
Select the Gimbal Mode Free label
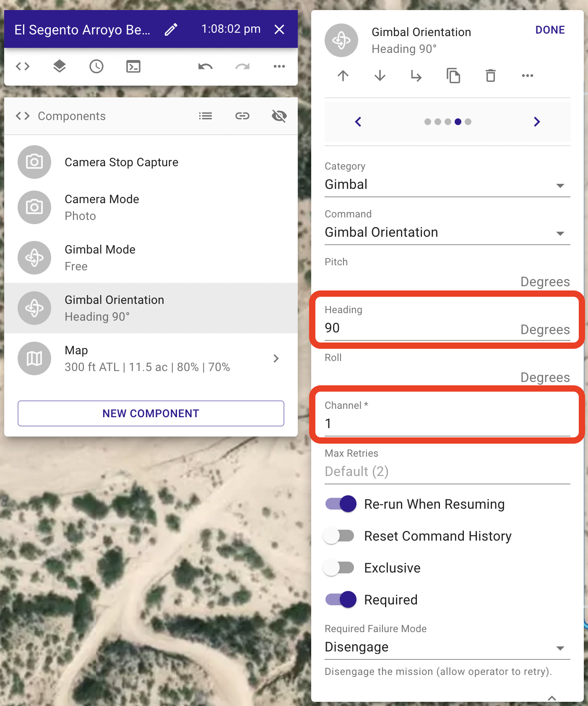(x=100, y=258)
